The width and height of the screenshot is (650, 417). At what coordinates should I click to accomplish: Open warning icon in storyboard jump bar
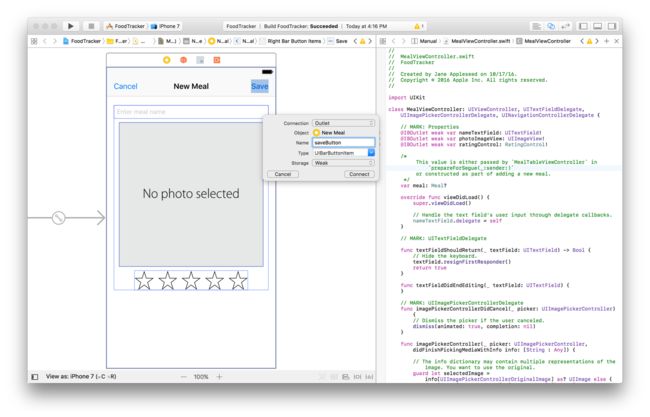click(362, 41)
